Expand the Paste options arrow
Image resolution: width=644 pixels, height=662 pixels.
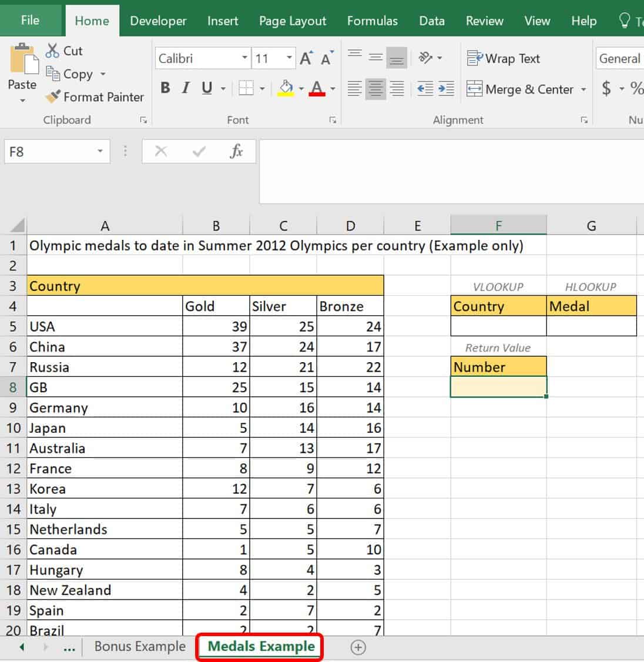22,101
